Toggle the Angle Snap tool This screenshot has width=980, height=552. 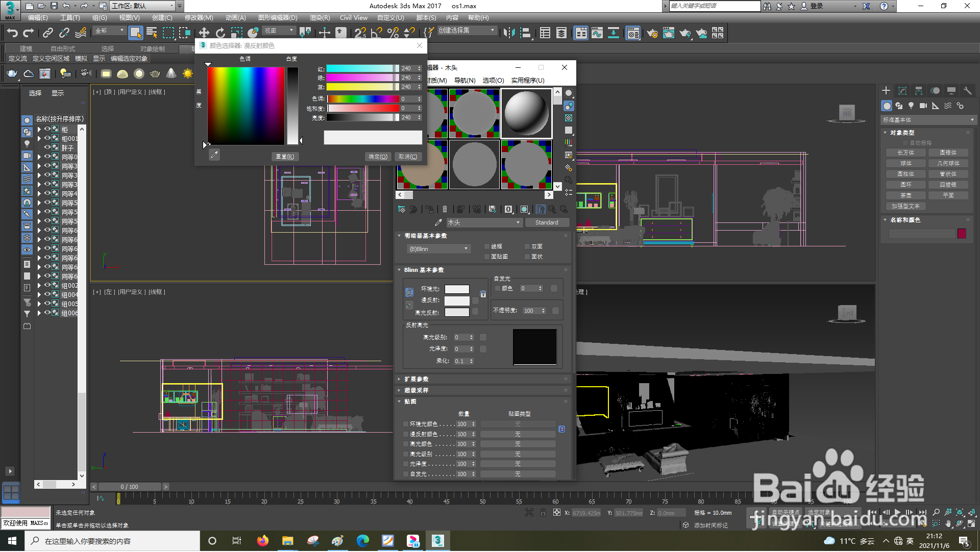377,33
